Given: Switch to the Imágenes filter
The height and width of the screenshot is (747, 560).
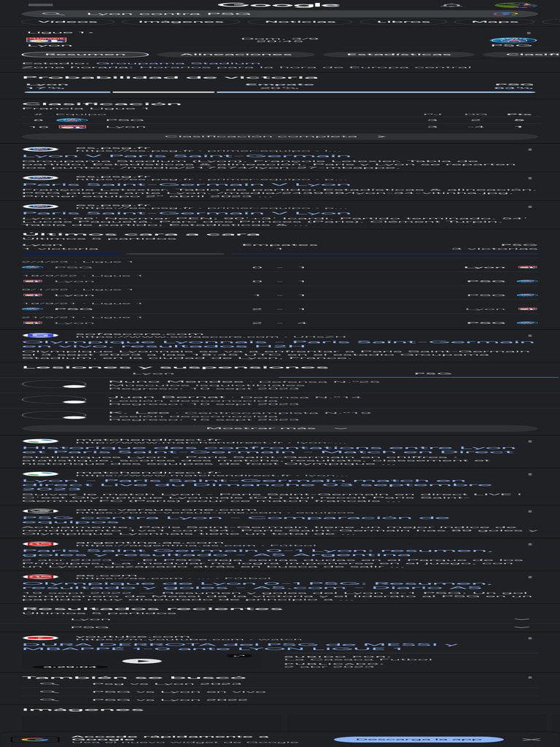Looking at the screenshot, I should pyautogui.click(x=180, y=22).
